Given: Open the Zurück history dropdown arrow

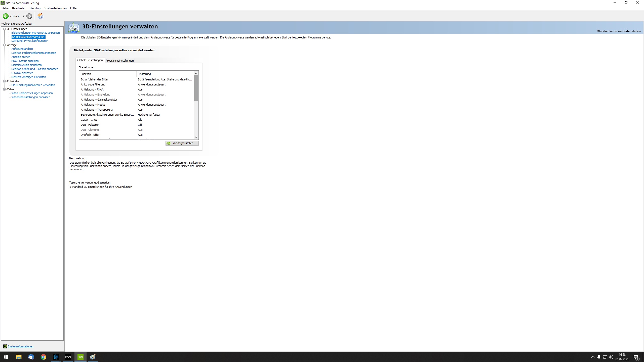Looking at the screenshot, I should point(23,16).
